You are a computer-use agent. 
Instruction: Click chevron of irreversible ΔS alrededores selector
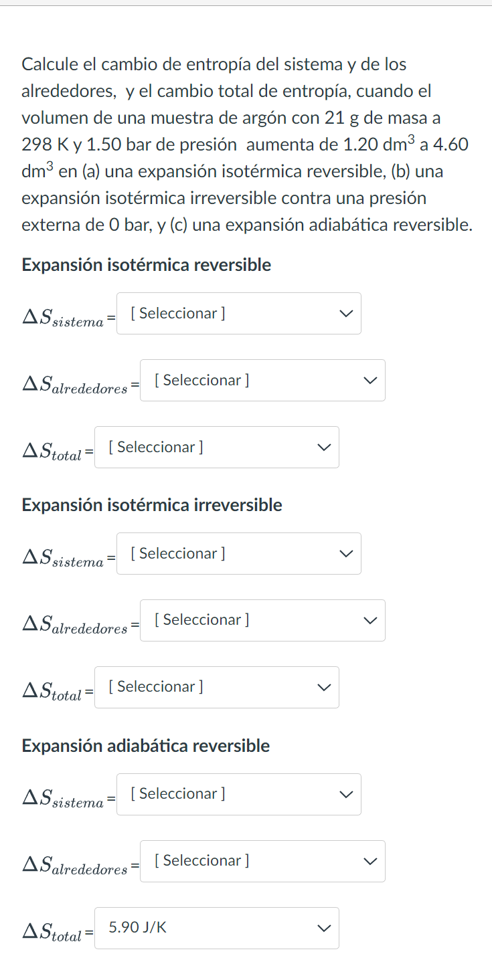pos(370,620)
